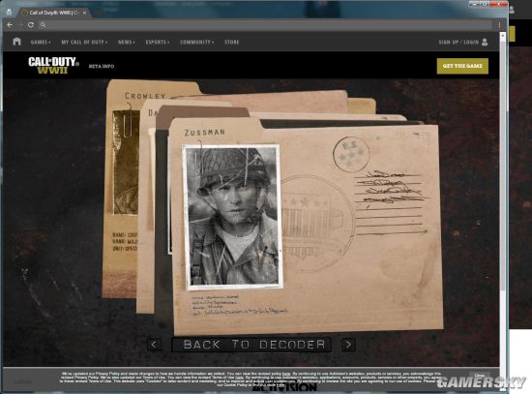
Task: Open the Esports menu
Action: pos(157,43)
